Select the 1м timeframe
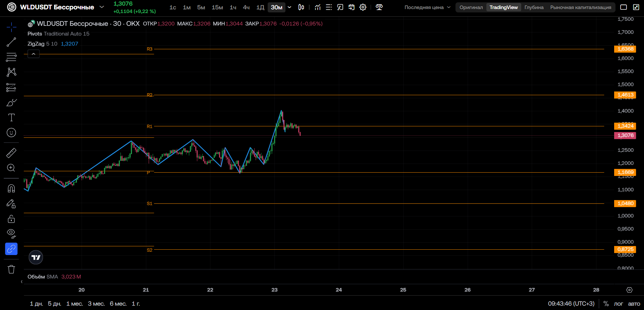 point(187,7)
